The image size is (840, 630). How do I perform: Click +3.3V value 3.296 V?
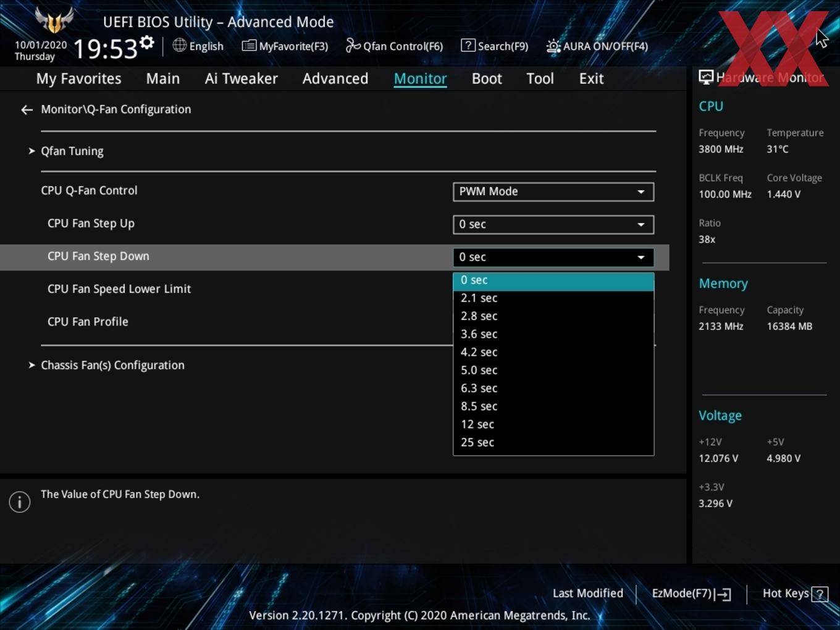(715, 504)
